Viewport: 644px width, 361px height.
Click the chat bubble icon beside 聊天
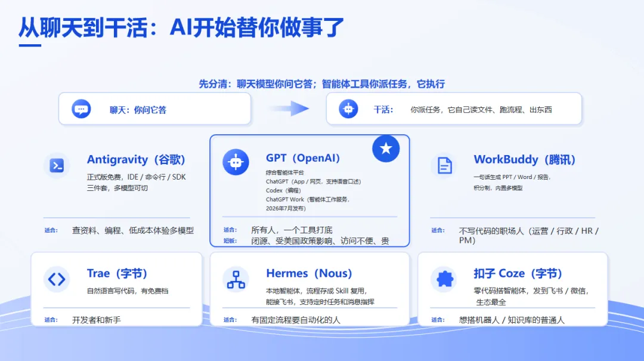(81, 109)
